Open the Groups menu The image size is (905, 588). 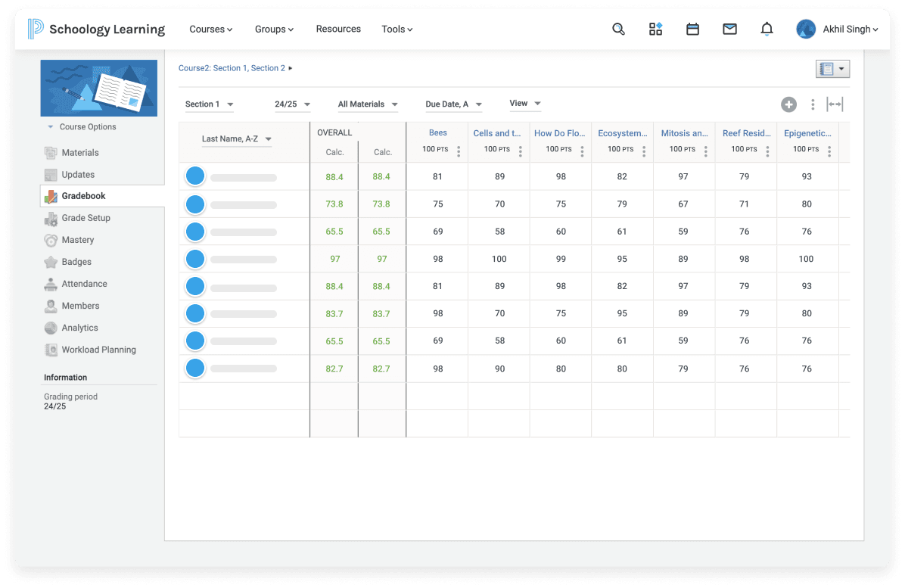point(274,29)
